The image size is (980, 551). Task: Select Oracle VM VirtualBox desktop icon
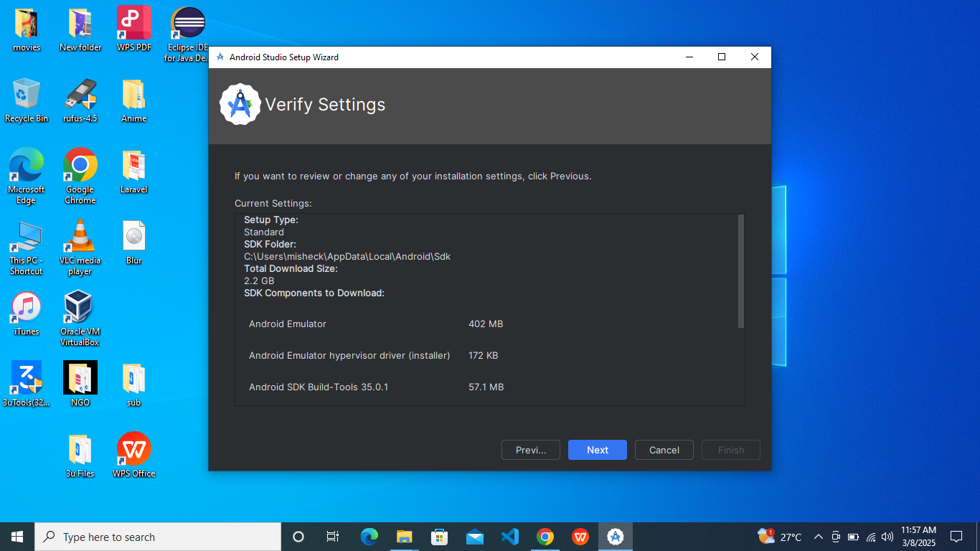(80, 319)
